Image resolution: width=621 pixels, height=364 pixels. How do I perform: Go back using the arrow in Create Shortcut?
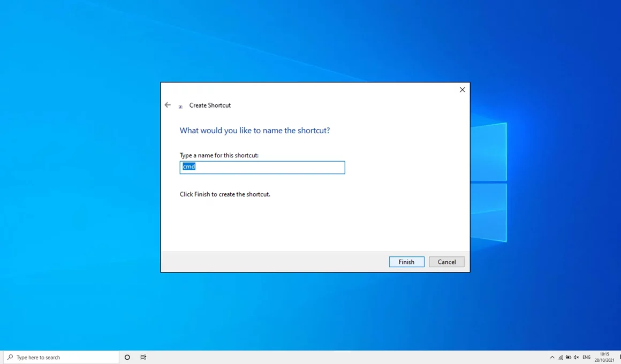pyautogui.click(x=168, y=105)
